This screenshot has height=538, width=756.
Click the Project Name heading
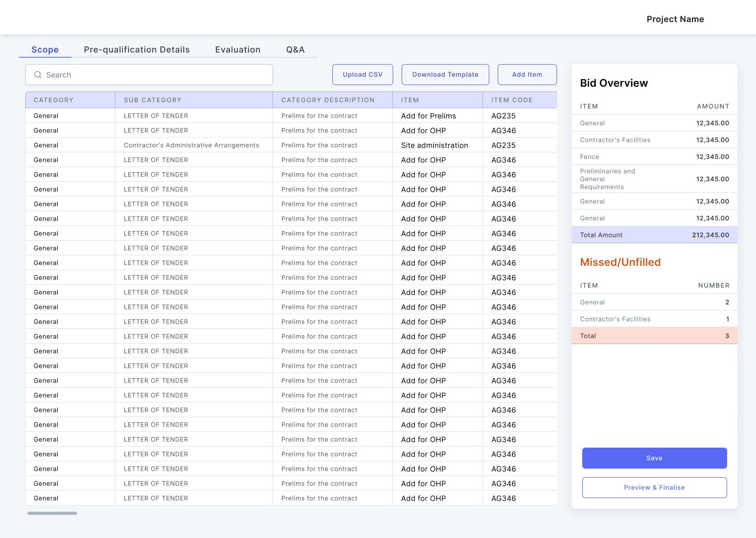click(675, 19)
